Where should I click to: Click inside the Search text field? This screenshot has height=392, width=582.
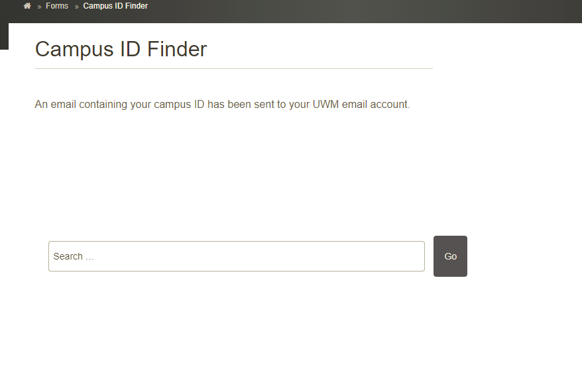(237, 256)
